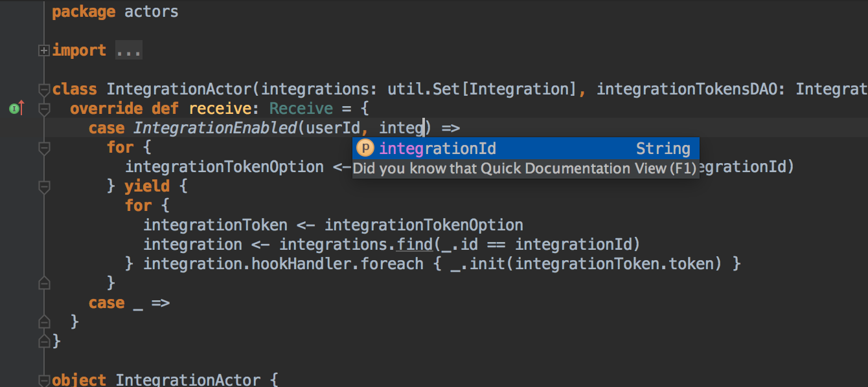Click the parameter 'p' icon in completion popup
868x387 pixels.
[366, 149]
